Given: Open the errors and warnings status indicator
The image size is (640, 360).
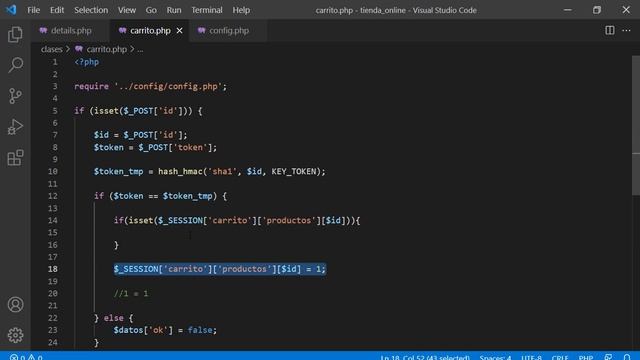Looking at the screenshot, I should coord(26,357).
